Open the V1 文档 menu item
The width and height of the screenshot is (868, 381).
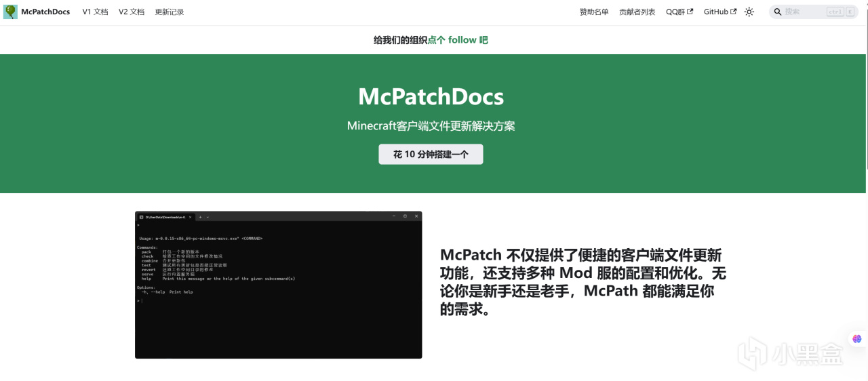95,12
